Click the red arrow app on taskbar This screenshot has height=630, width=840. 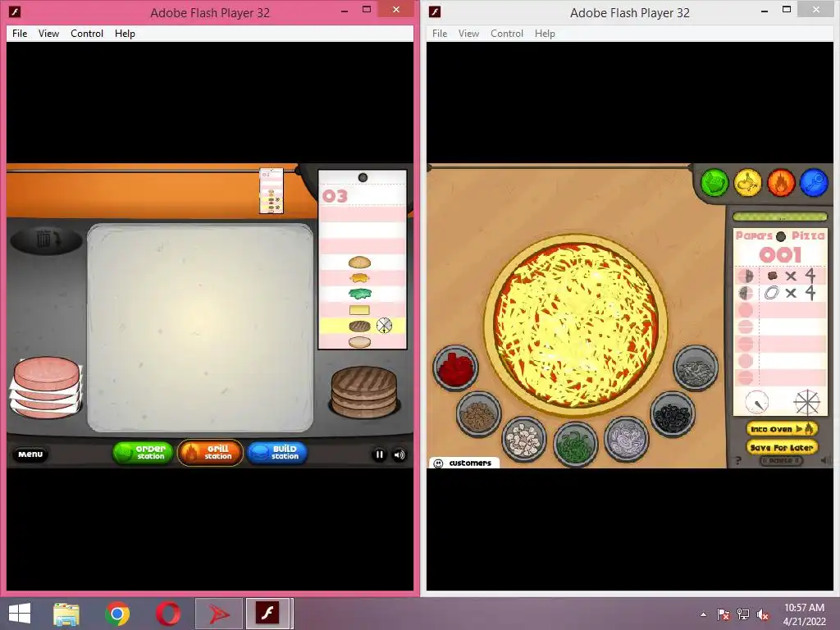pos(218,614)
